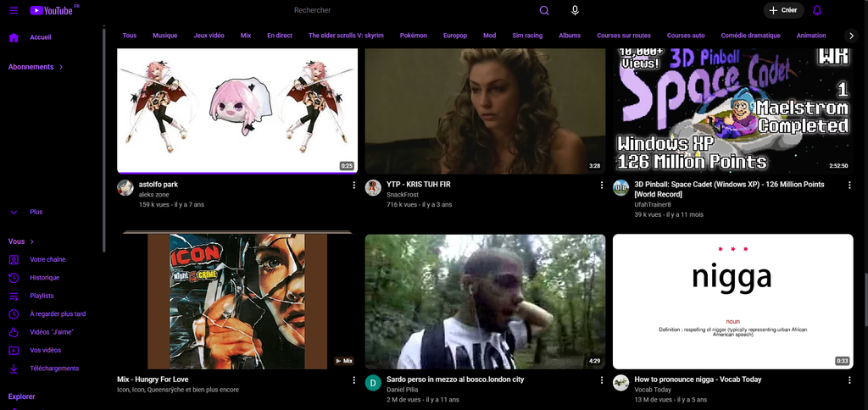
Task: Open Sardo perso in mezzo al bosco title
Action: tap(455, 380)
